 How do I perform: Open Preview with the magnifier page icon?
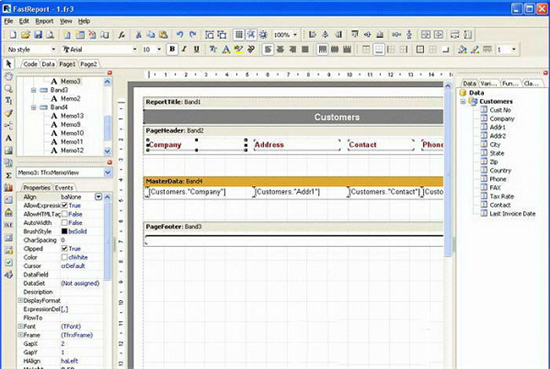(51, 35)
